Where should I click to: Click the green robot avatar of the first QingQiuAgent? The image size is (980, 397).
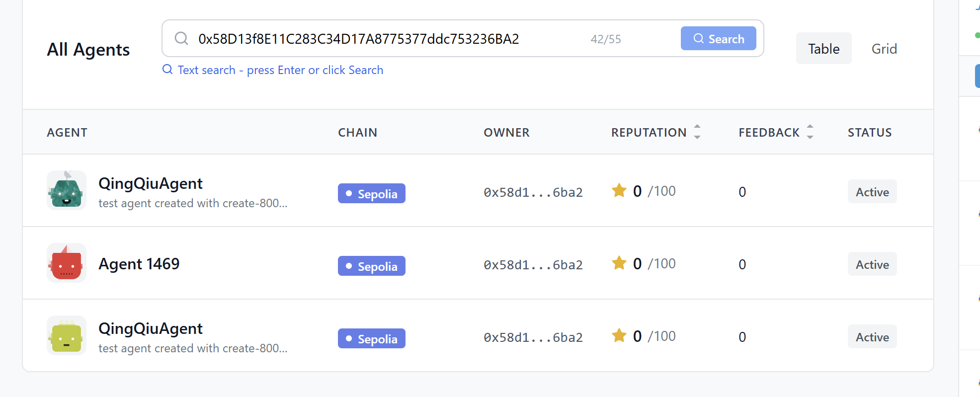point(66,191)
